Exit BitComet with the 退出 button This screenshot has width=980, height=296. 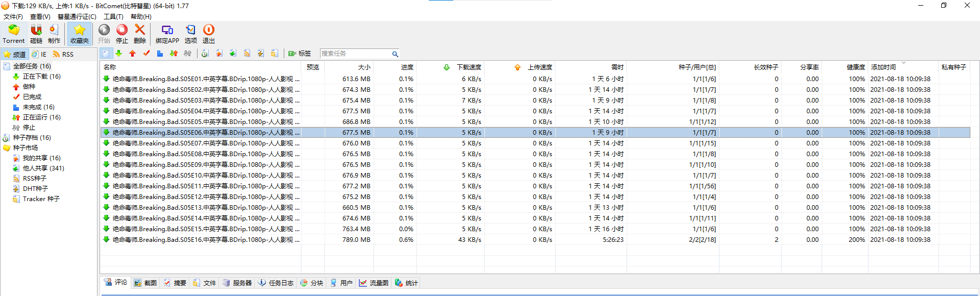(x=209, y=34)
